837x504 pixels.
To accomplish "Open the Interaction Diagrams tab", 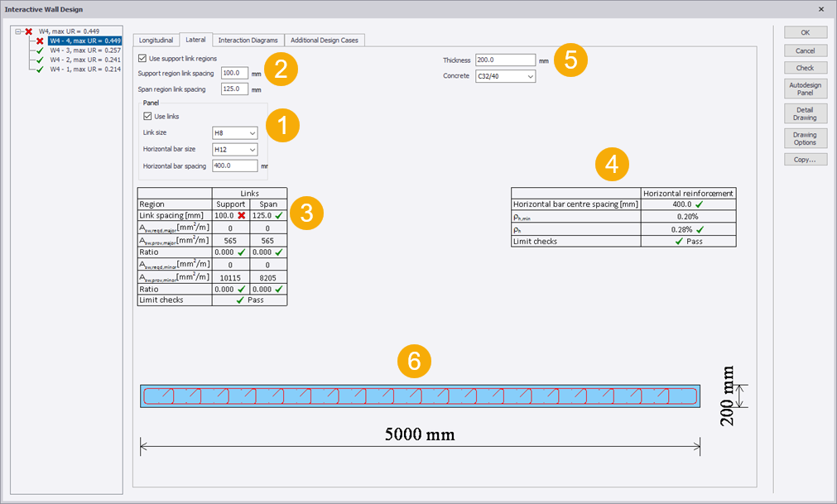I will coord(248,40).
